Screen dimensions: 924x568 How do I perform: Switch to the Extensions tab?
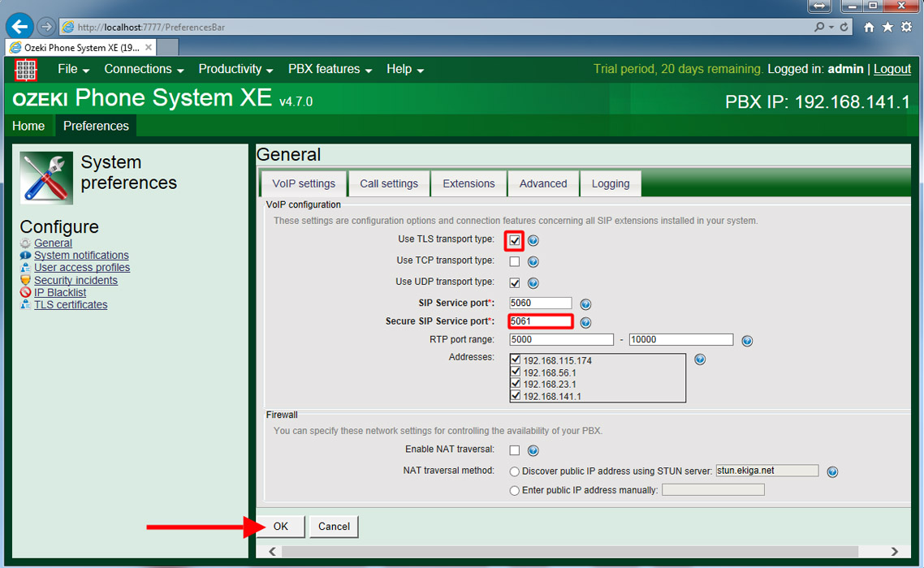click(468, 183)
